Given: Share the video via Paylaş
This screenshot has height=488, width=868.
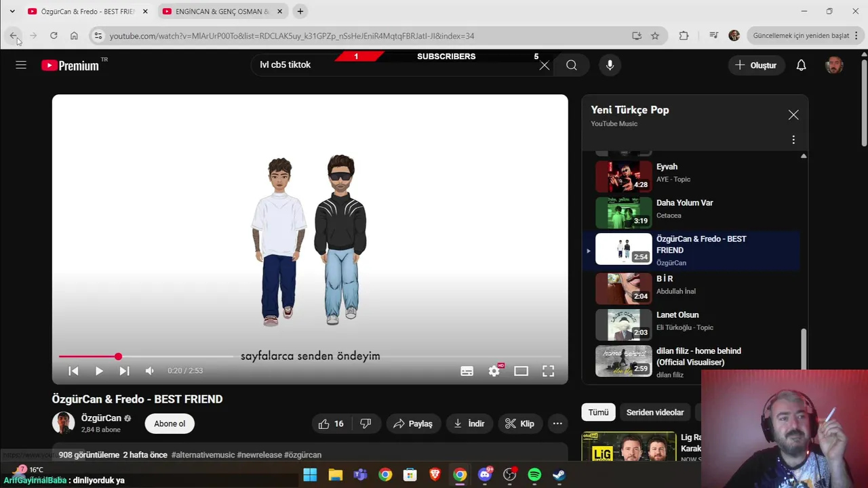Looking at the screenshot, I should (412, 424).
